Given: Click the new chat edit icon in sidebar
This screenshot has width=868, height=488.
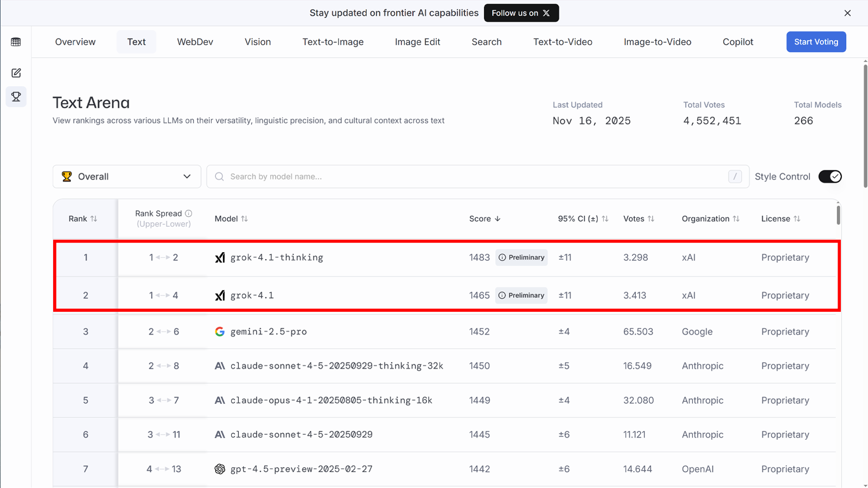Looking at the screenshot, I should pos(16,73).
